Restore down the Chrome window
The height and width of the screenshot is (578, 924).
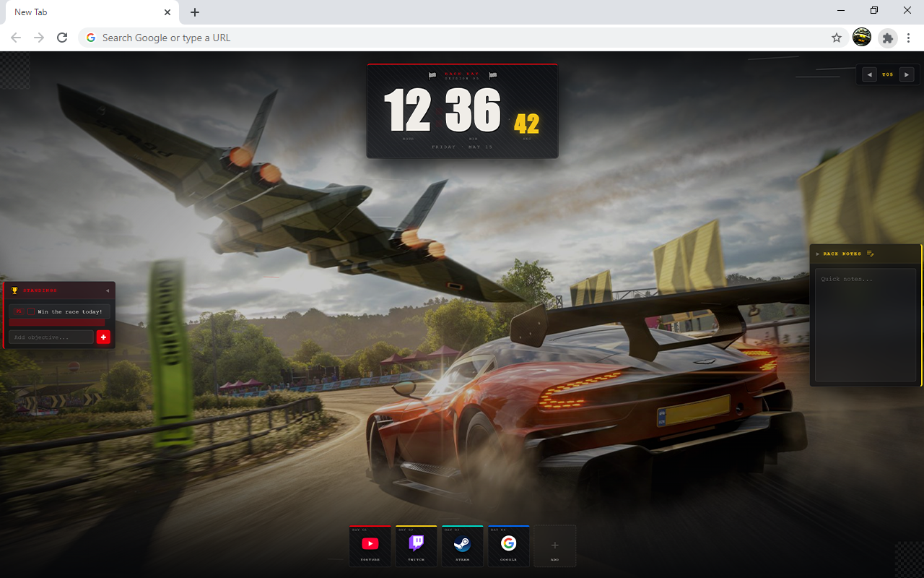click(x=874, y=11)
